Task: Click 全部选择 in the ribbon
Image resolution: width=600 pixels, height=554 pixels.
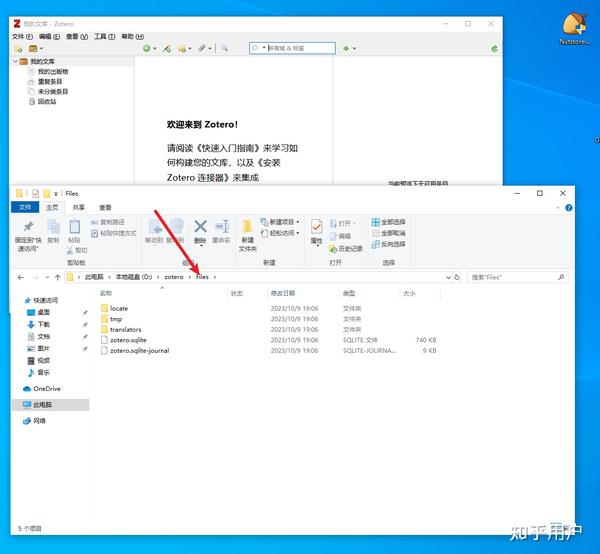Action: 389,222
